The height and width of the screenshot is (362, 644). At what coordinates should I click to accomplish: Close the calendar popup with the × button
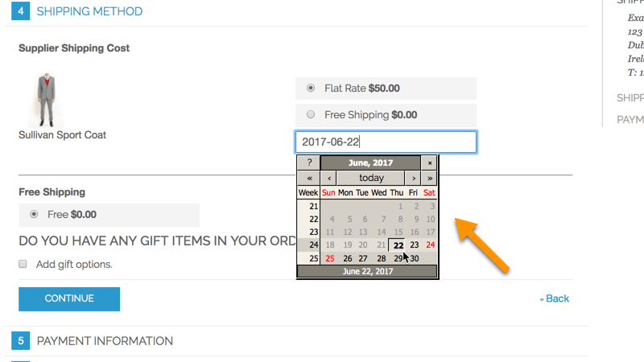[430, 162]
